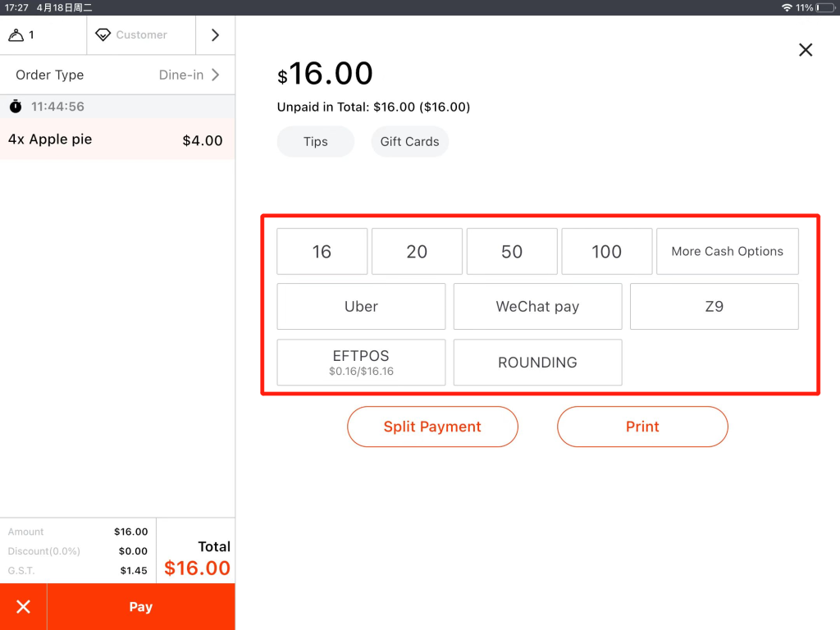The width and height of the screenshot is (840, 630).
Task: Select Uber as payment method
Action: 361,307
